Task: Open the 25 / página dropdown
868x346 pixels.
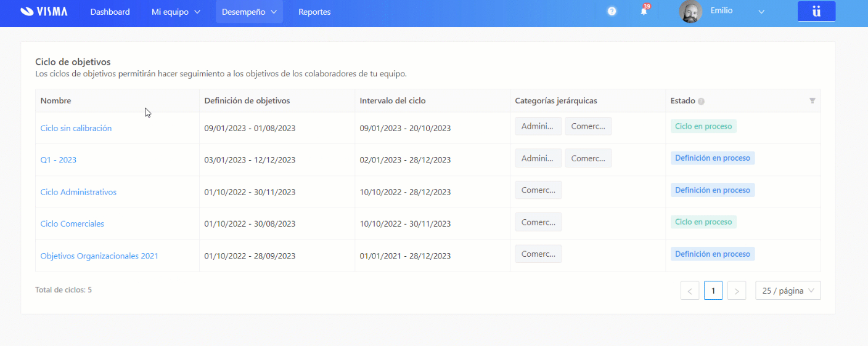Action: (788, 291)
